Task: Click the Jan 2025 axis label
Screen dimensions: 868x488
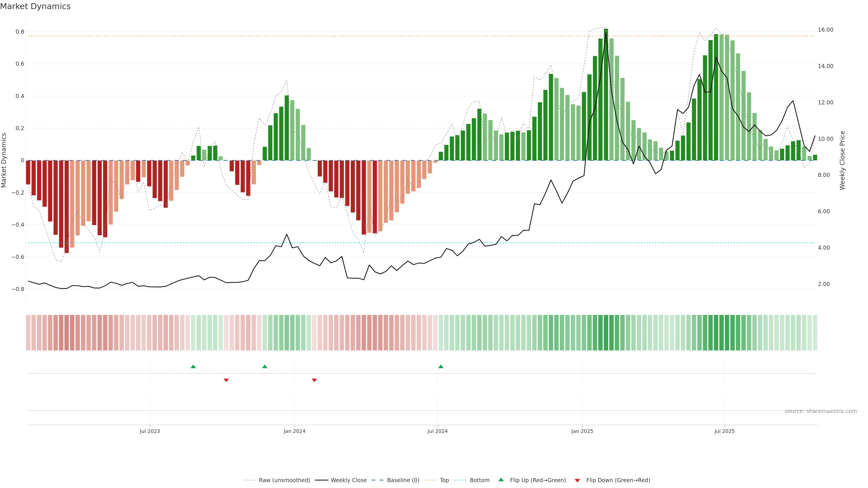Action: (x=582, y=431)
